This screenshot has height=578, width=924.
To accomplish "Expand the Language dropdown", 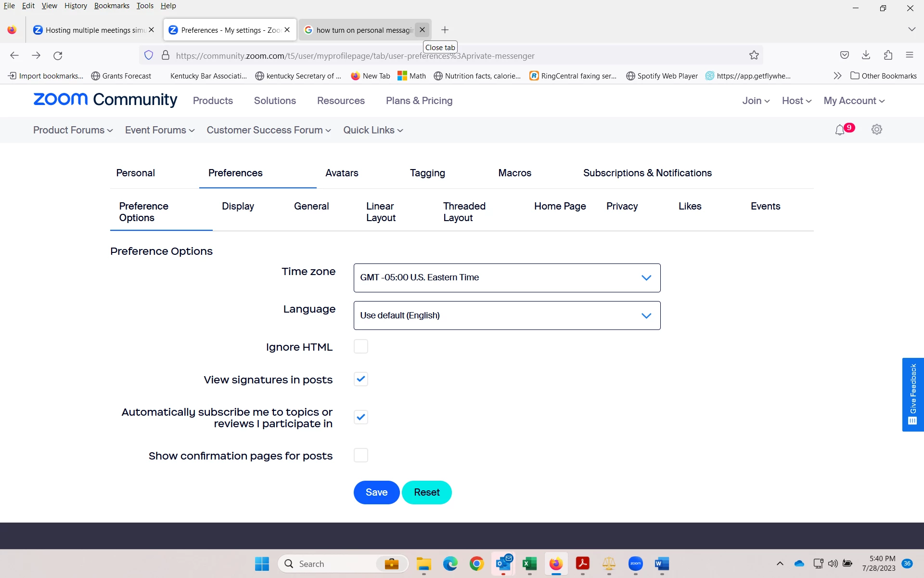I will tap(507, 315).
